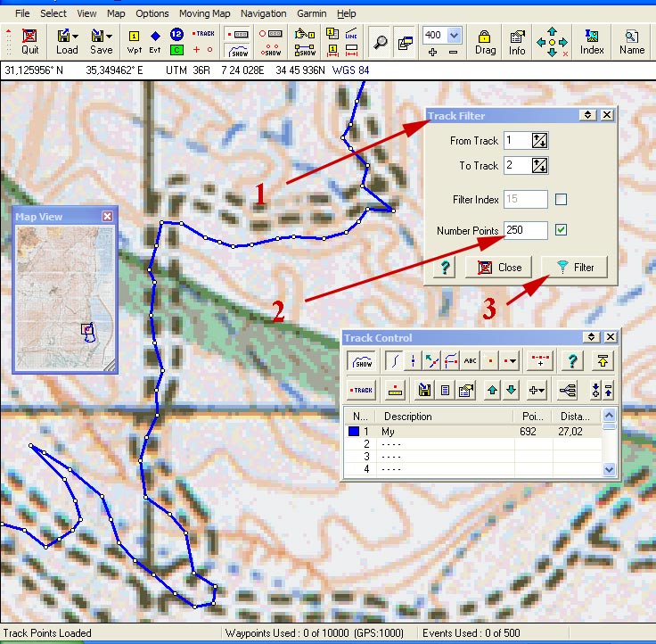Select the manual track draw curve tool
The width and height of the screenshot is (656, 644).
[x=394, y=361]
